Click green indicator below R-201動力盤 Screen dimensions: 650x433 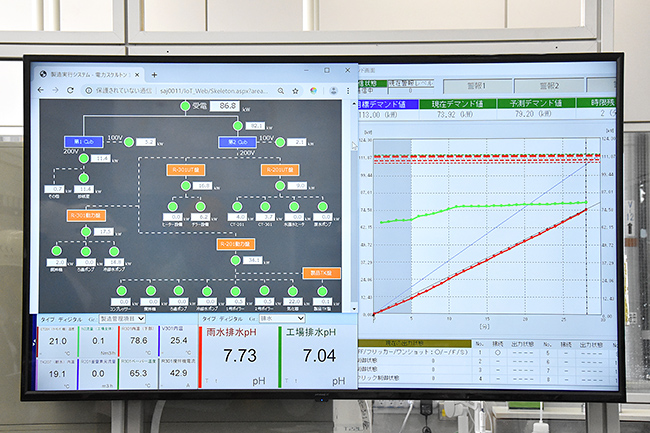tap(233, 260)
